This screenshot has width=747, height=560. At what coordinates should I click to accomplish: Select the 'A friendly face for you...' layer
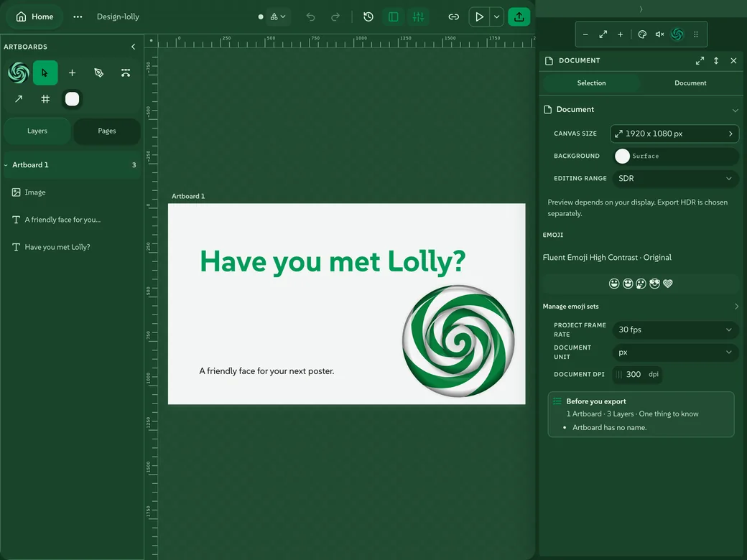point(73,220)
